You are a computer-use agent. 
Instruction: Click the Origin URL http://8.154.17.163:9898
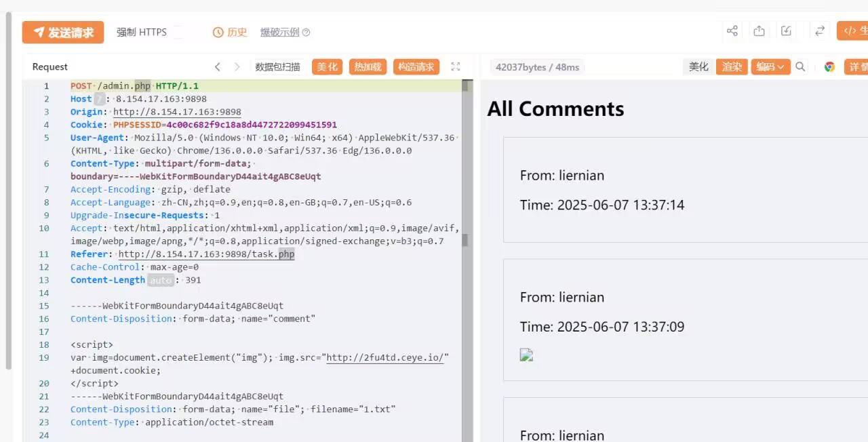pyautogui.click(x=177, y=112)
